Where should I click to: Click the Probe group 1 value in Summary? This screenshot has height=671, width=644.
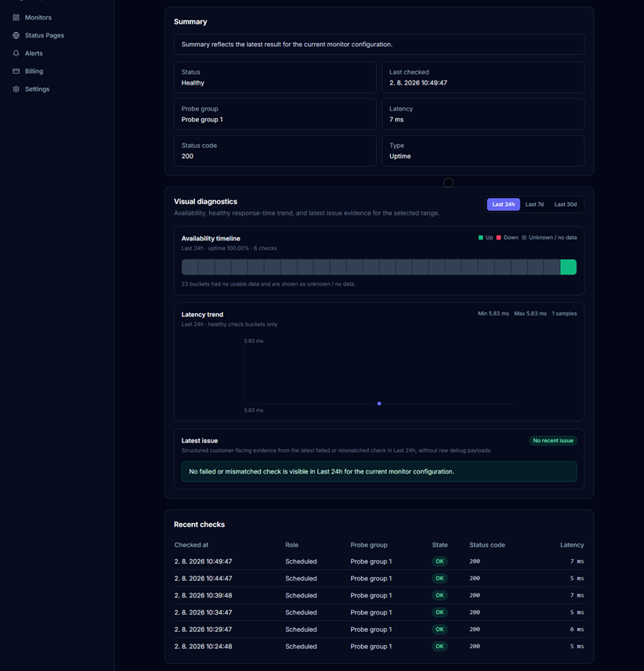201,120
